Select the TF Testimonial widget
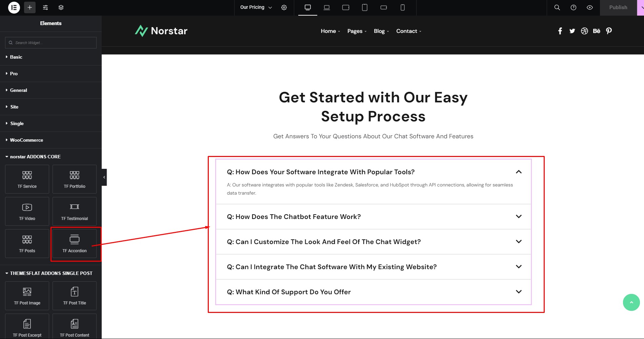The height and width of the screenshot is (339, 644). coord(75,212)
